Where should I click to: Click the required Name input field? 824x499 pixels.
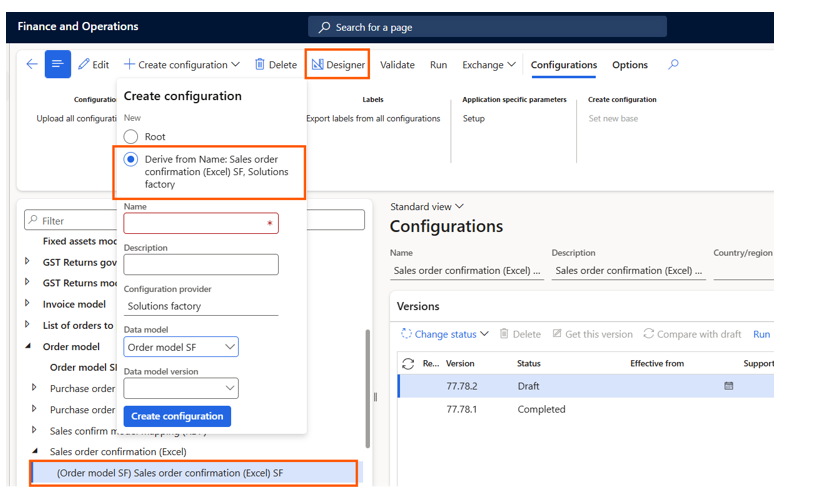click(201, 223)
